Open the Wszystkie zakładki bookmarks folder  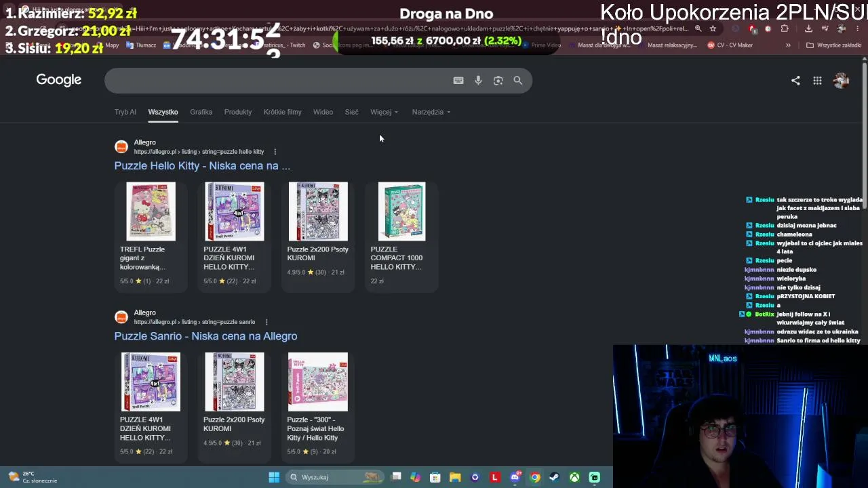pyautogui.click(x=834, y=45)
